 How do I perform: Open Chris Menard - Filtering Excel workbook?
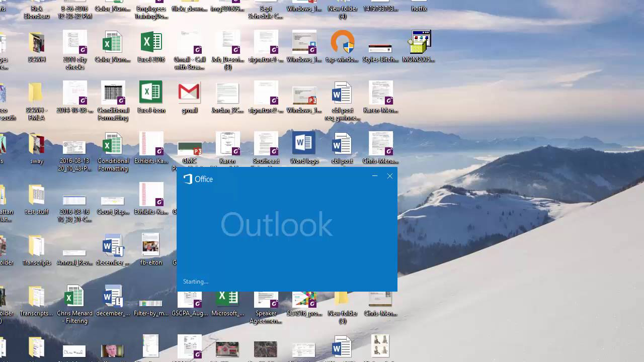(x=74, y=296)
